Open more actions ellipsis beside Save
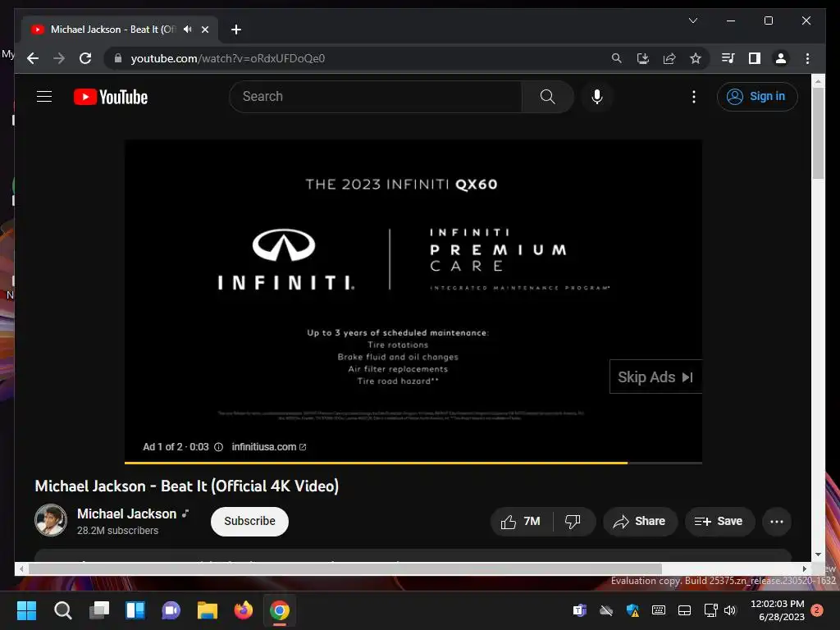 tap(777, 521)
